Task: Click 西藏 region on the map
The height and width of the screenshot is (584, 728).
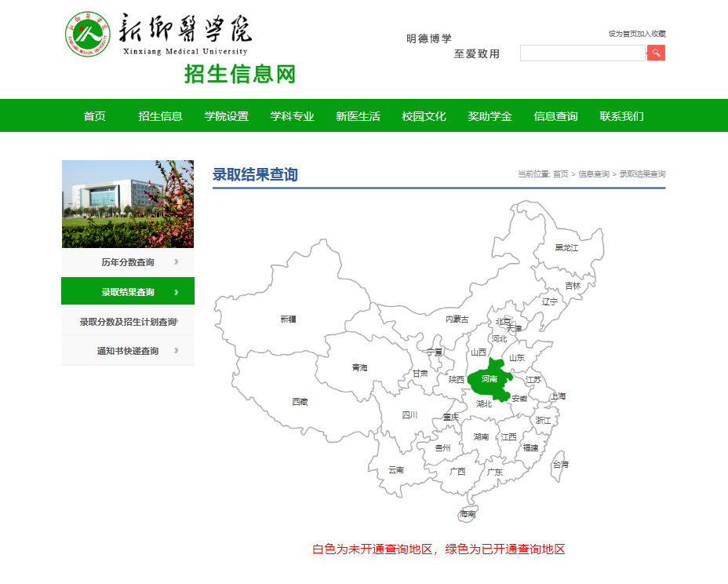Action: coord(300,401)
